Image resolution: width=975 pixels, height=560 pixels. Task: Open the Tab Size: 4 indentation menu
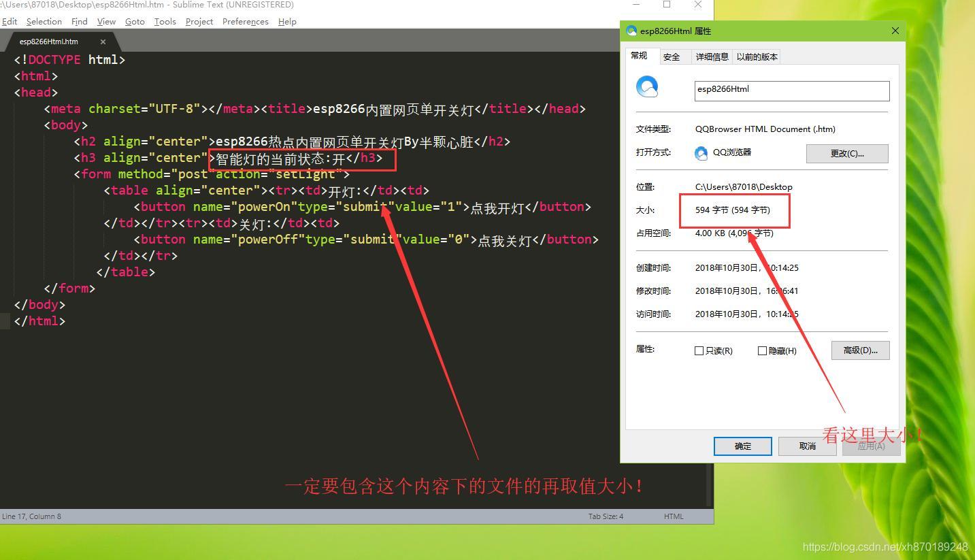[x=606, y=516]
